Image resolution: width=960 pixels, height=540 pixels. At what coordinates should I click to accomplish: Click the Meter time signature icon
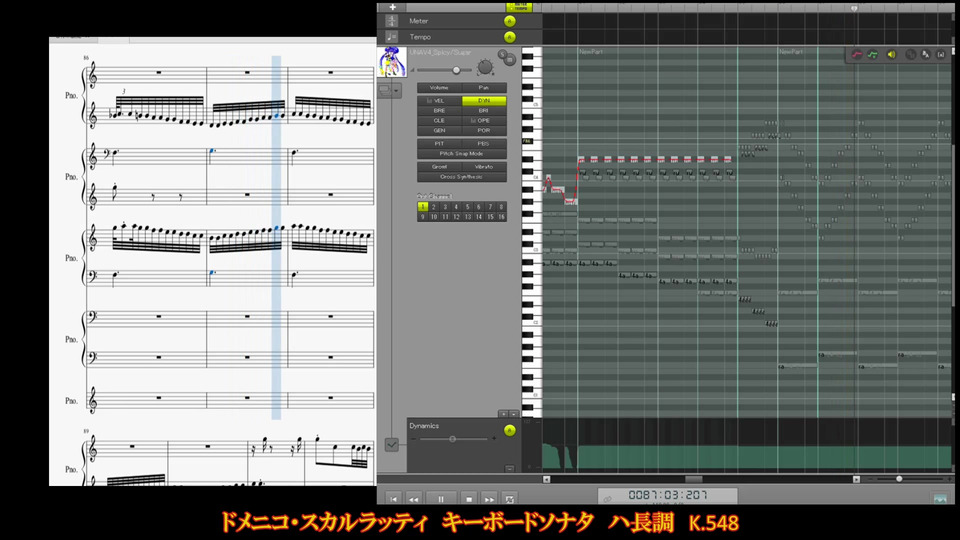pos(392,21)
